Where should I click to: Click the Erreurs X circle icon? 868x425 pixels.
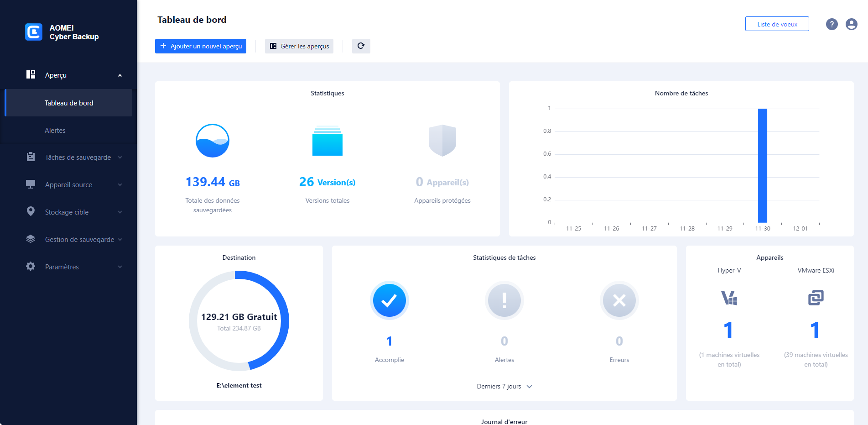tap(619, 300)
